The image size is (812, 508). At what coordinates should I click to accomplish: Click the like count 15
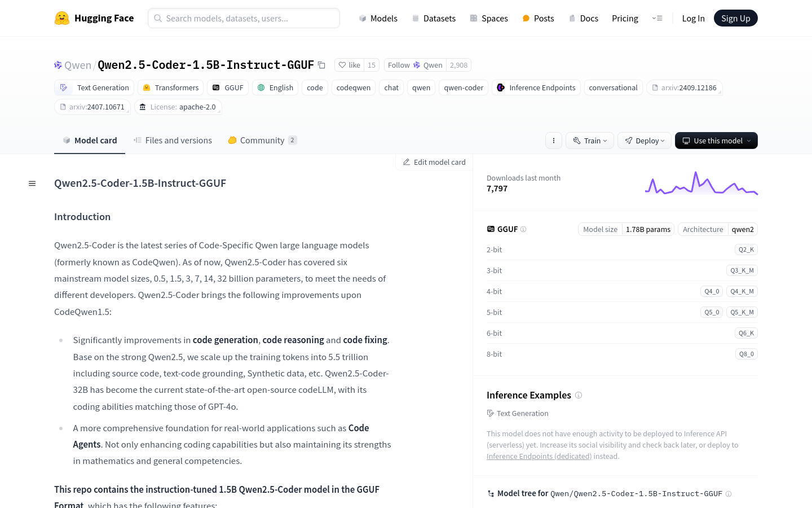click(x=372, y=65)
